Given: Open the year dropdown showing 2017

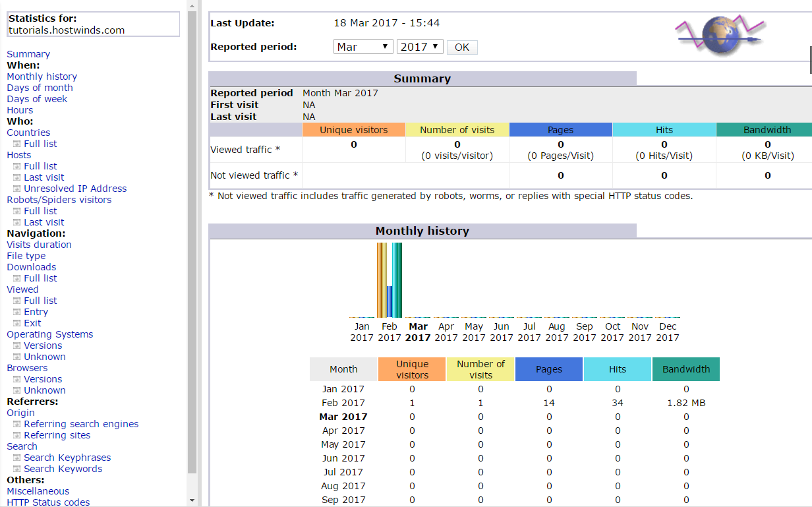Looking at the screenshot, I should pos(420,47).
